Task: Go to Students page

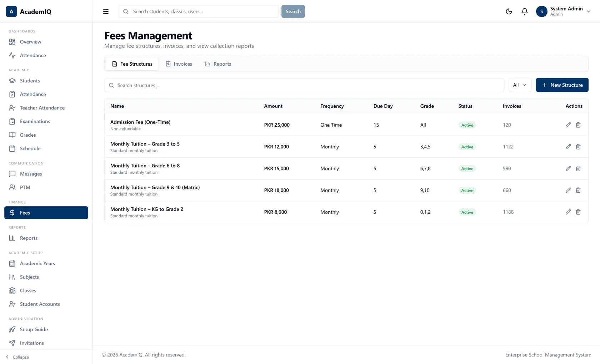Action: coord(46,81)
